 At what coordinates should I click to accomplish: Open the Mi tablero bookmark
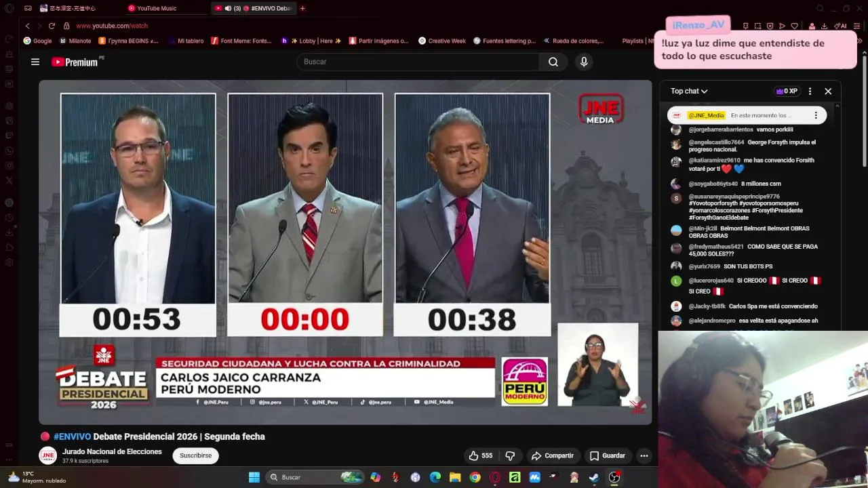click(186, 41)
